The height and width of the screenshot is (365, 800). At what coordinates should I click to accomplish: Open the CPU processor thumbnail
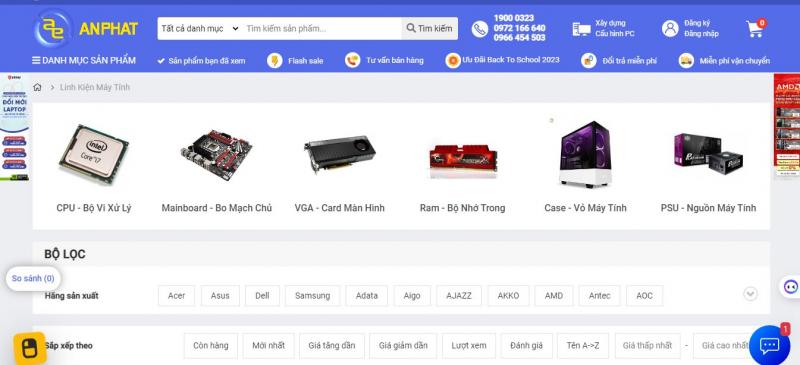94,154
